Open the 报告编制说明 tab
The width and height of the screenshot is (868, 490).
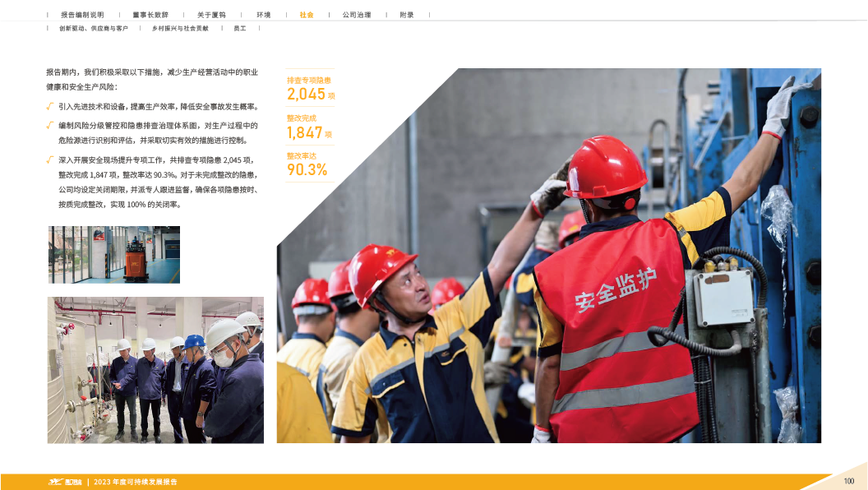coord(82,15)
